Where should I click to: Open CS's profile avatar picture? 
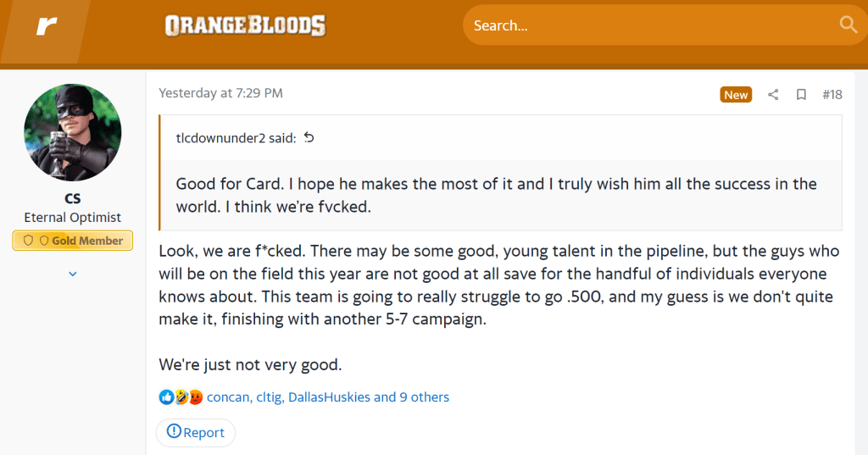click(73, 133)
